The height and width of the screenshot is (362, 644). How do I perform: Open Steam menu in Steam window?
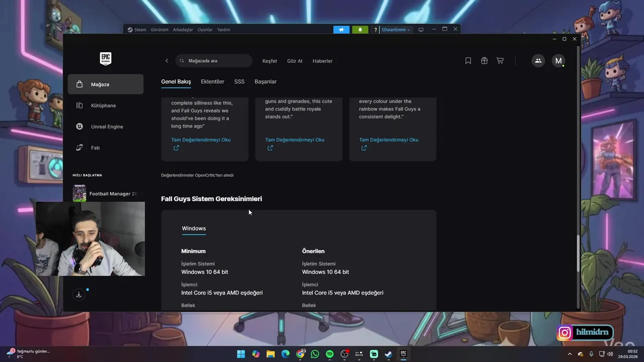pos(137,30)
